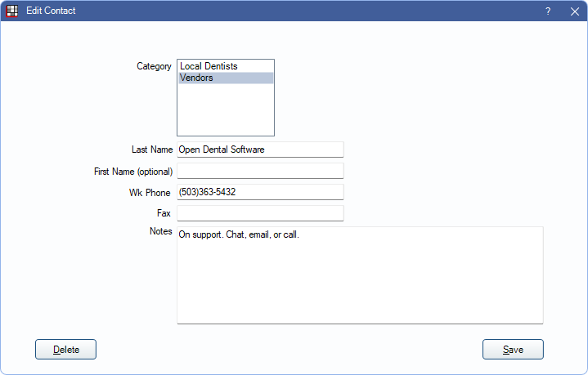The width and height of the screenshot is (588, 375).
Task: Place cursor in the Wk Phone field
Action: [x=260, y=192]
